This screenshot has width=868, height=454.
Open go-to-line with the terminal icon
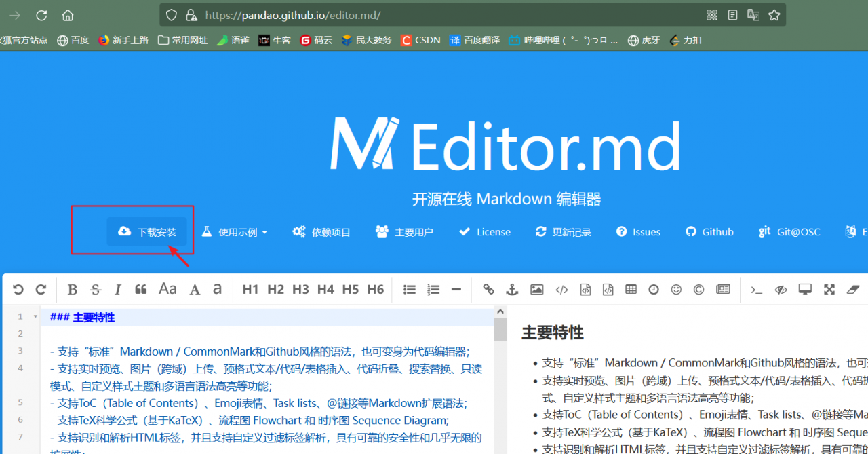[x=756, y=290]
